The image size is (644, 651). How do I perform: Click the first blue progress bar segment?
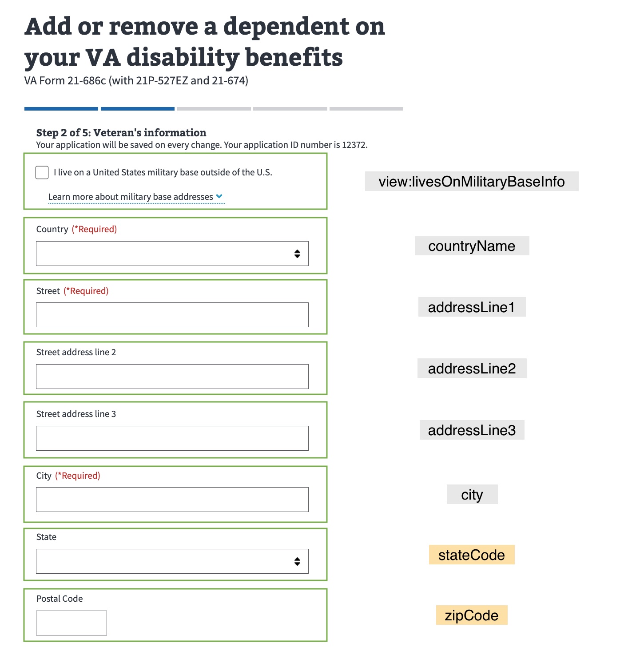coord(61,108)
